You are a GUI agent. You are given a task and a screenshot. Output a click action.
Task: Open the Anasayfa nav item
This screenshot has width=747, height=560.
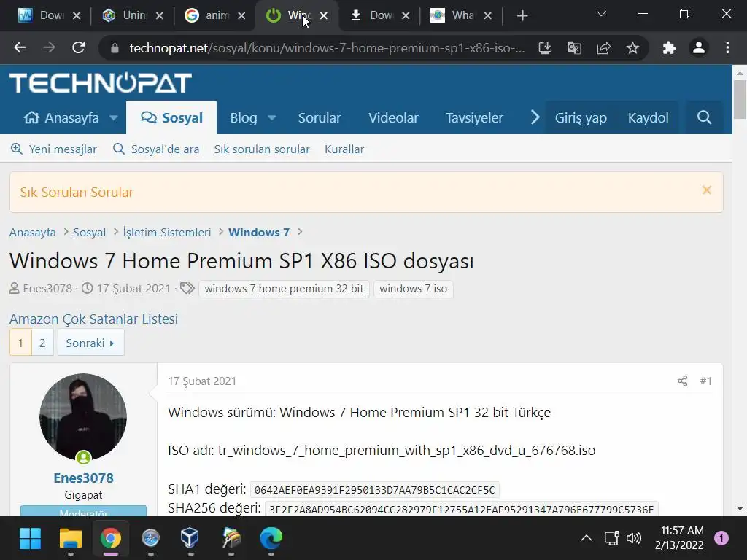[x=61, y=117]
